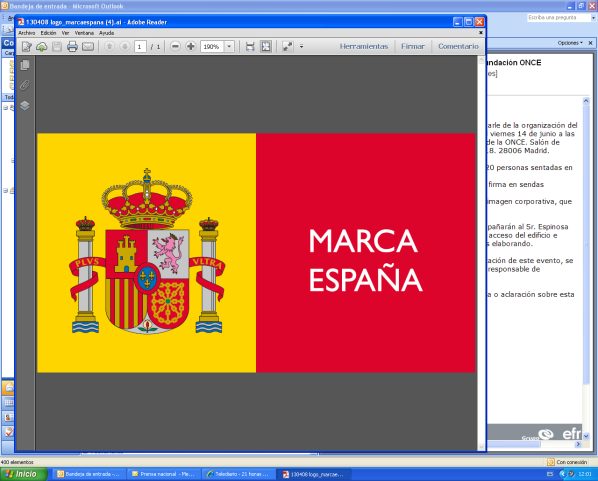The image size is (598, 481).
Task: Show layers panel icon
Action: (x=25, y=105)
